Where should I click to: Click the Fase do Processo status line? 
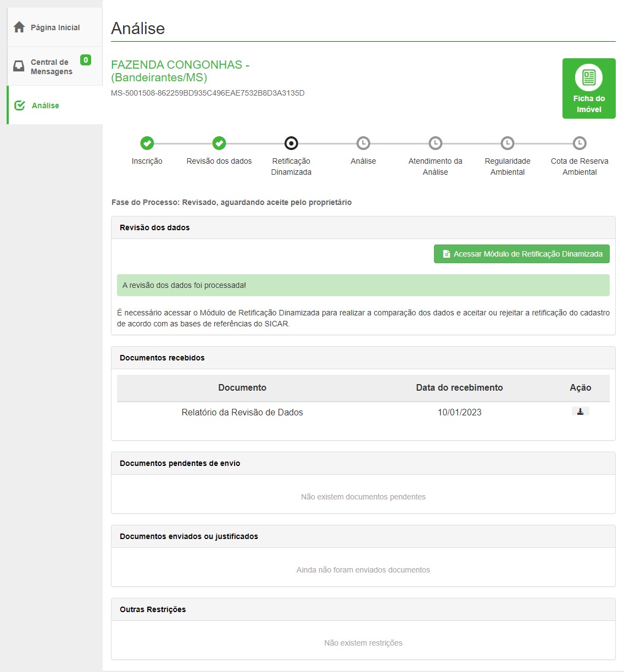click(x=231, y=202)
